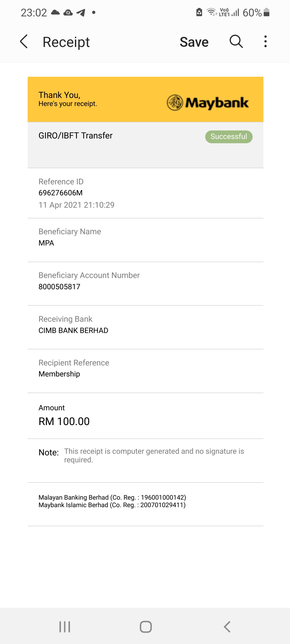Tap the Telegram notification icon

(81, 12)
